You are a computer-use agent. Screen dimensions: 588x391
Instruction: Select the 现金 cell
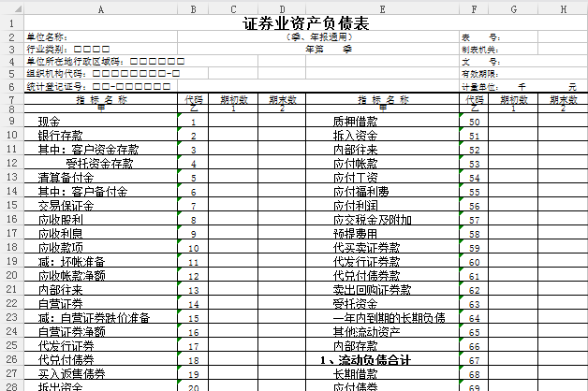(x=49, y=122)
